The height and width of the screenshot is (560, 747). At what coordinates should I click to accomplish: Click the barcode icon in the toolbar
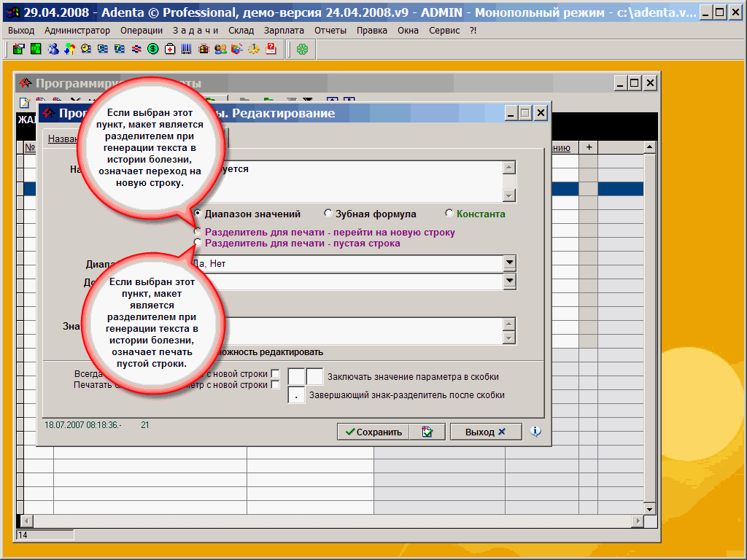coord(187,49)
